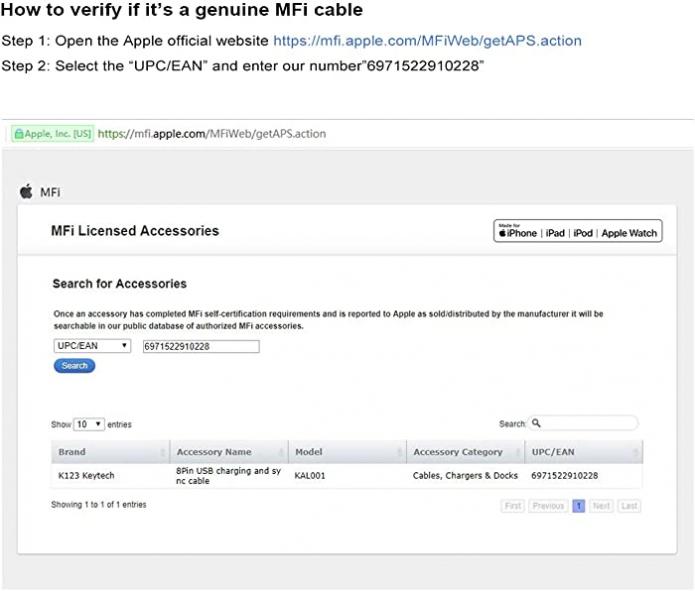Click the Apple logo next to MFi
This screenshot has width=695, height=591.
(x=26, y=191)
